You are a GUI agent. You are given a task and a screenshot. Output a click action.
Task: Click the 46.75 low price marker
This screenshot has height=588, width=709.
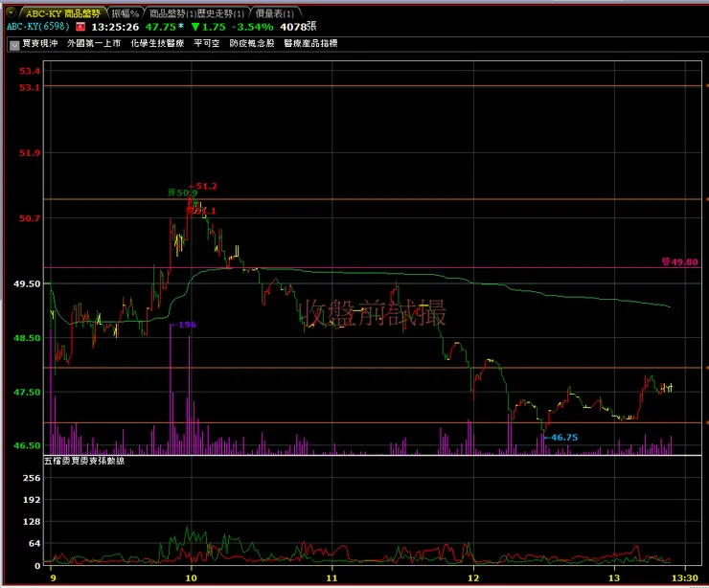point(560,438)
